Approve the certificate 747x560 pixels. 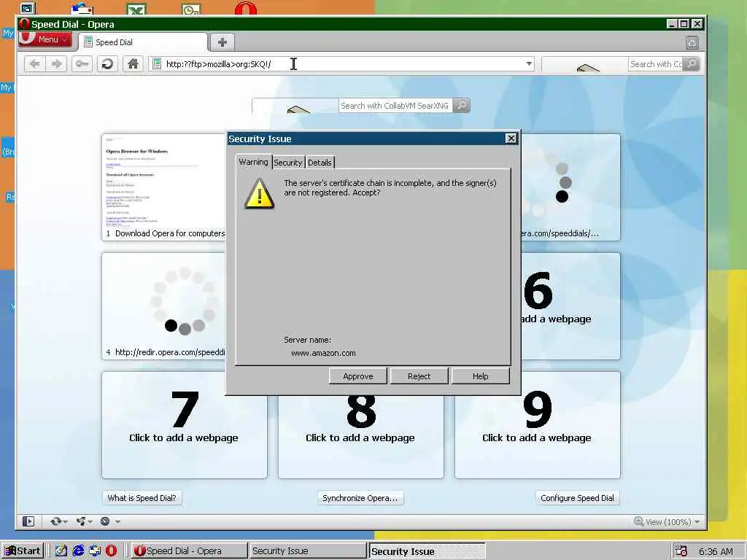tap(357, 376)
